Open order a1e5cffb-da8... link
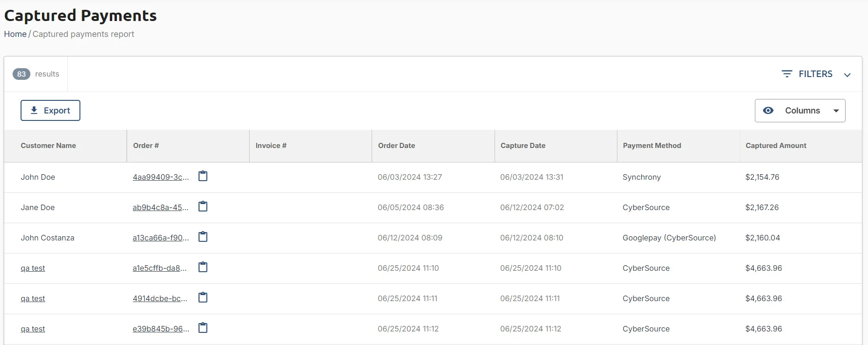The height and width of the screenshot is (345, 868). tap(159, 268)
